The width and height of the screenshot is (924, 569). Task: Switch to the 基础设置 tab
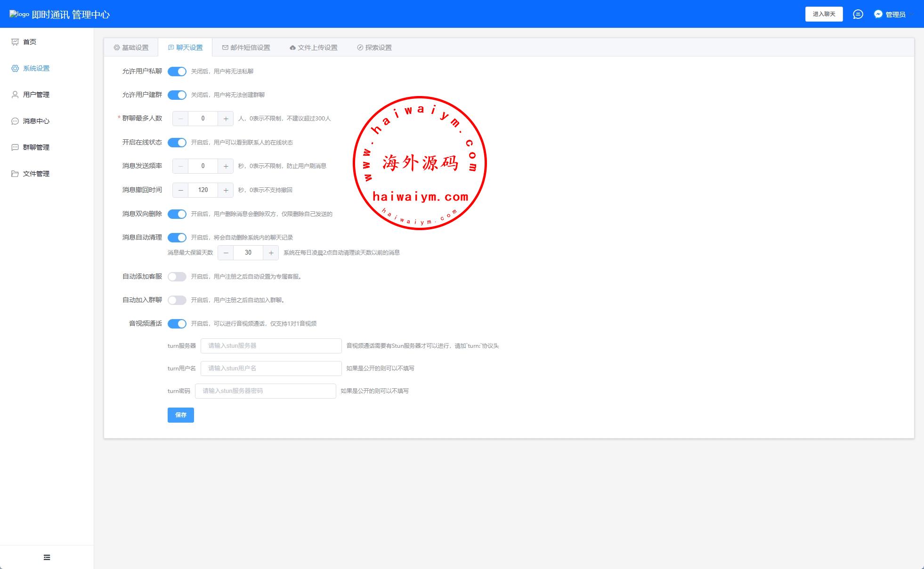(131, 48)
